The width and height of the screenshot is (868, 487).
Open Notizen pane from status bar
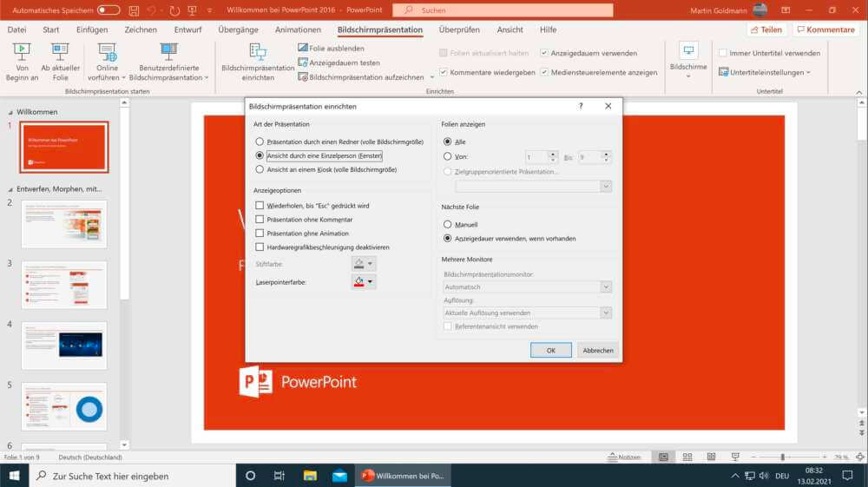[x=624, y=457]
